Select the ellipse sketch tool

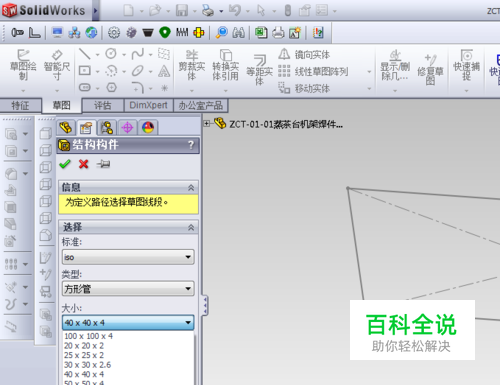coord(138,71)
